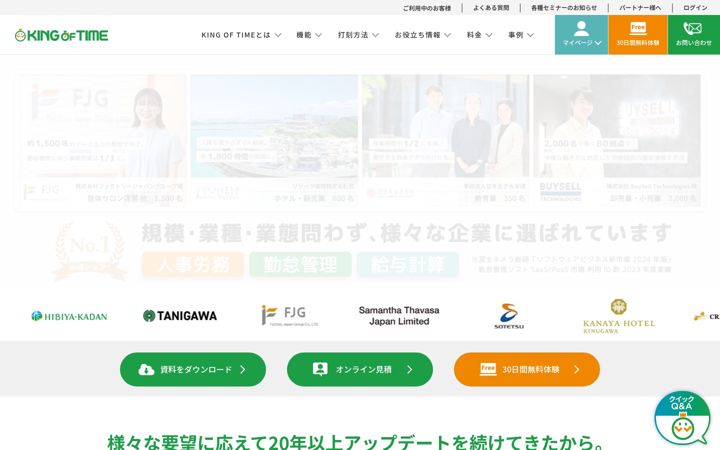This screenshot has width=720, height=450.
Task: Click the No.1 laurel badge
Action: tap(90, 251)
